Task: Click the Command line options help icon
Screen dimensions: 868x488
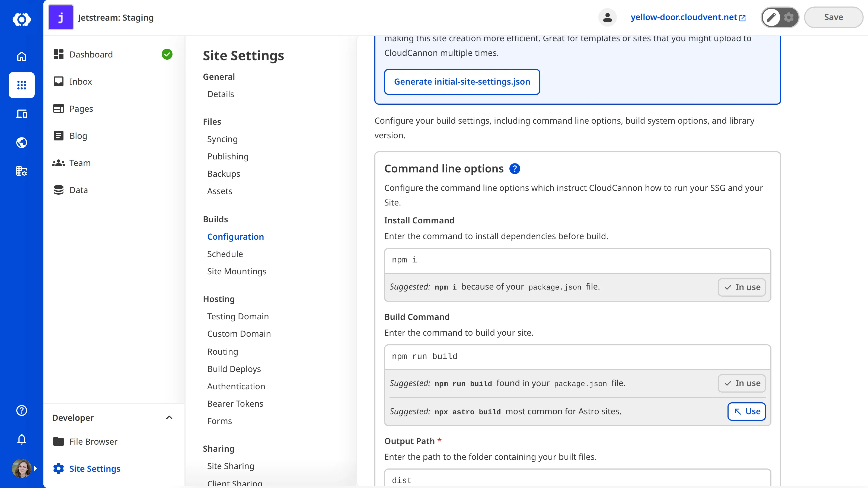Action: (515, 168)
